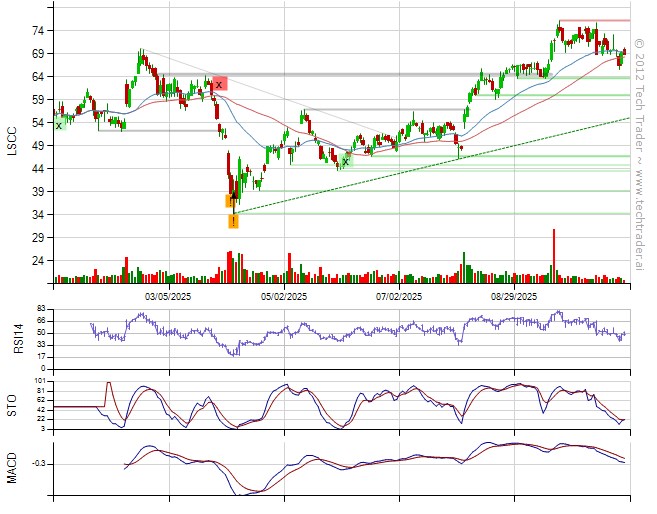657x514 pixels.
Task: Click the tallest red volume bar
Action: (x=553, y=256)
